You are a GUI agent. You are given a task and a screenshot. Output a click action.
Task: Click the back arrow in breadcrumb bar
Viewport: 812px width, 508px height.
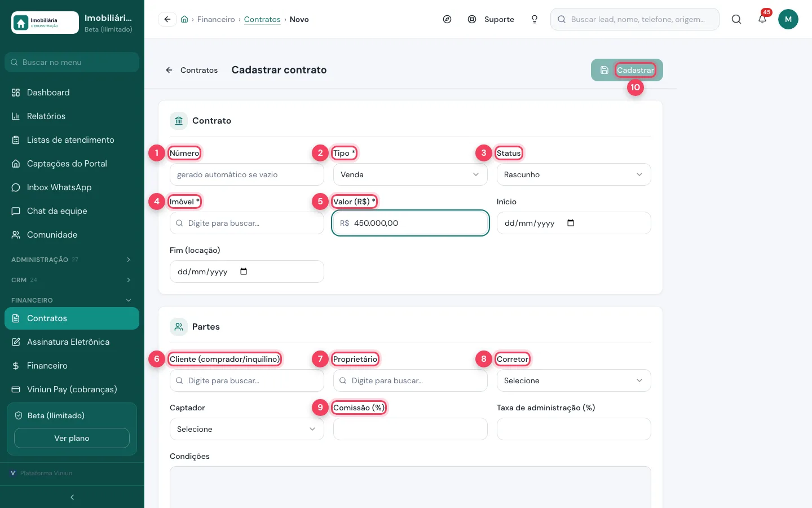(x=167, y=19)
